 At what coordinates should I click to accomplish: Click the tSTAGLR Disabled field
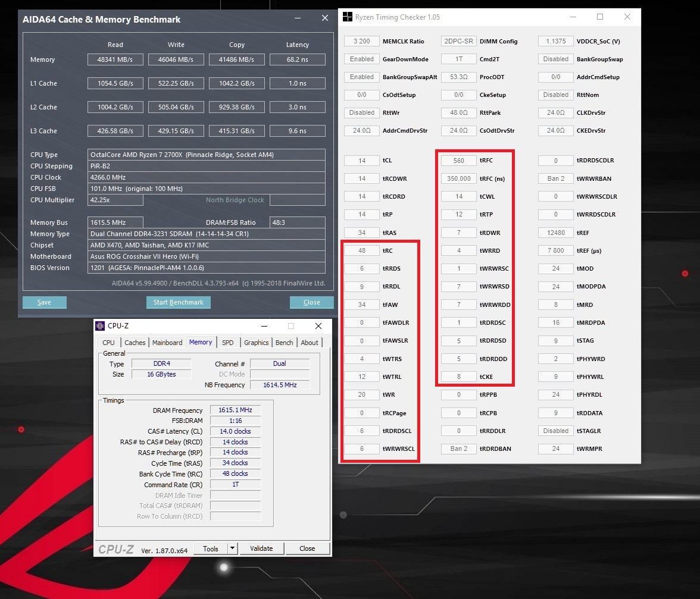point(556,431)
